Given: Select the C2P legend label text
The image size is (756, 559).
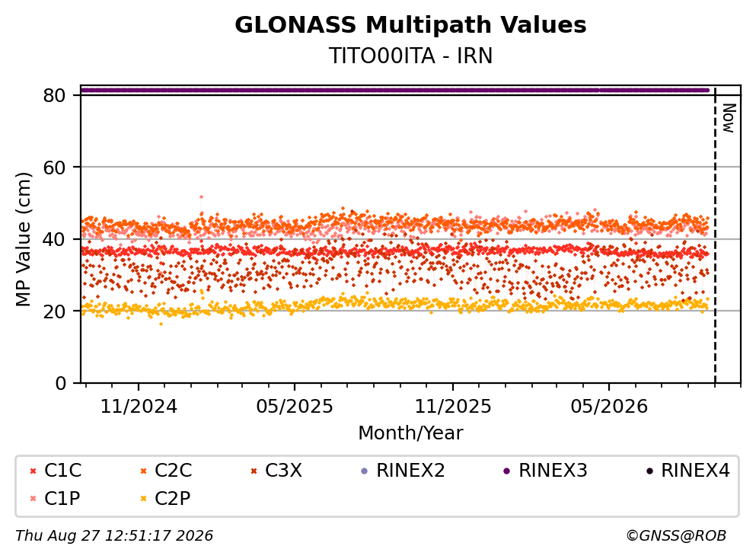Looking at the screenshot, I should pos(173,499).
